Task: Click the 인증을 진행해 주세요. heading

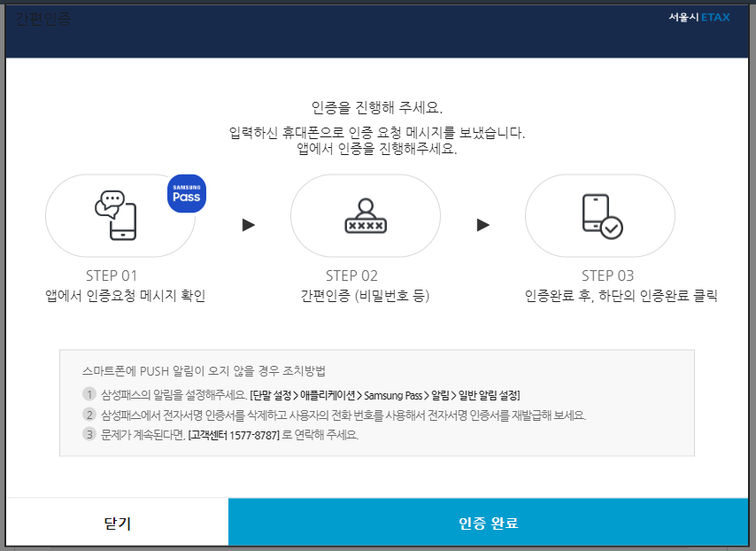Action: pos(377,107)
